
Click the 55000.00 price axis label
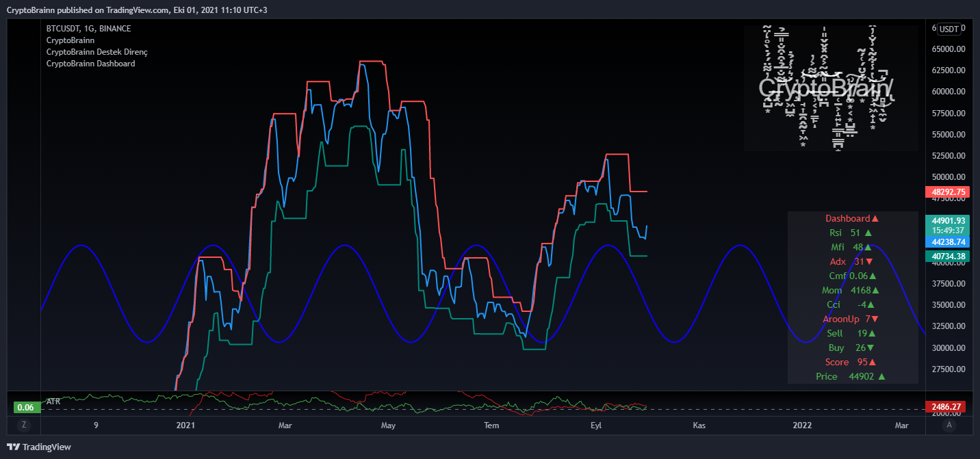point(949,135)
